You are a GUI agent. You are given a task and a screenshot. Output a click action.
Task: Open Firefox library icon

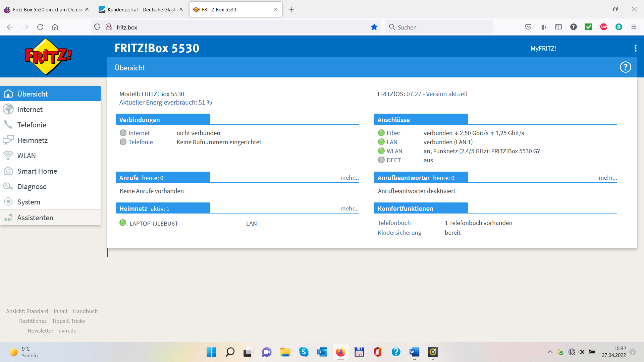pyautogui.click(x=543, y=27)
